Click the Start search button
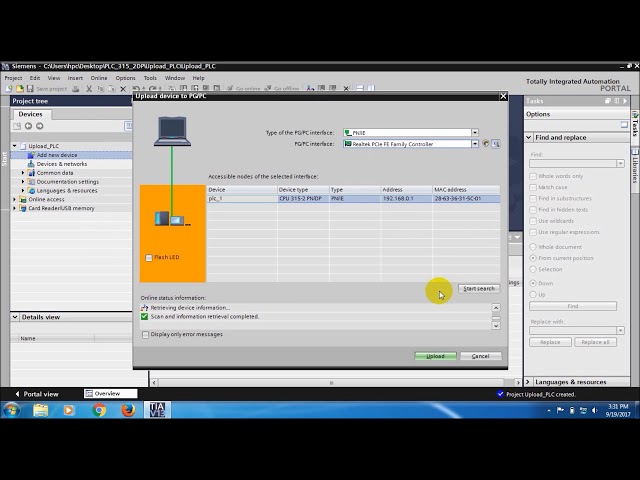Viewport: 640px width, 480px height. coord(479,289)
